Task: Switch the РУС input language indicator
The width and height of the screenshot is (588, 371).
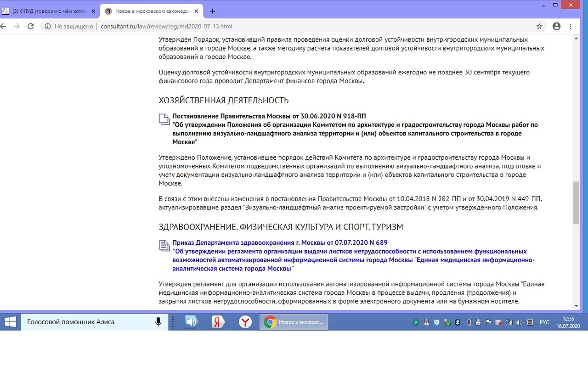Action: (544, 322)
